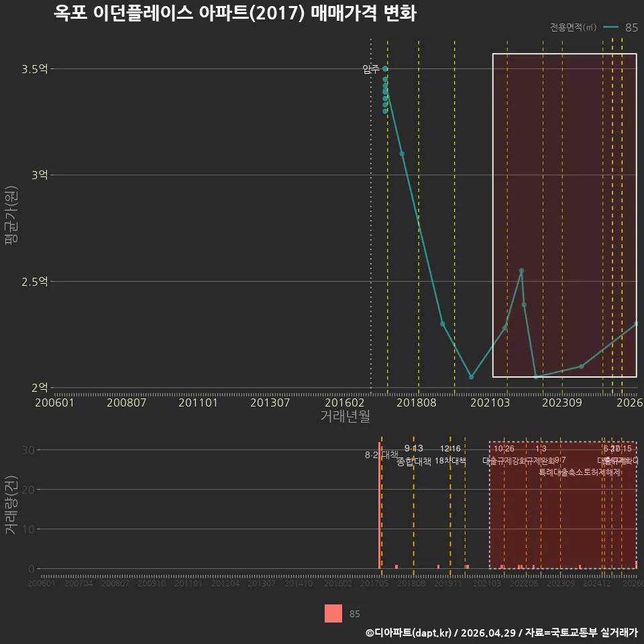This screenshot has width=644, height=644.
Task: Click the 입주 data point at 3.5억
Action: [385, 68]
